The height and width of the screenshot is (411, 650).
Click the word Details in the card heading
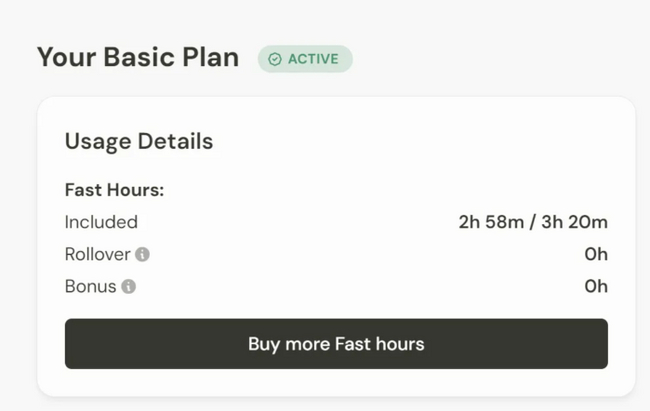(x=176, y=141)
